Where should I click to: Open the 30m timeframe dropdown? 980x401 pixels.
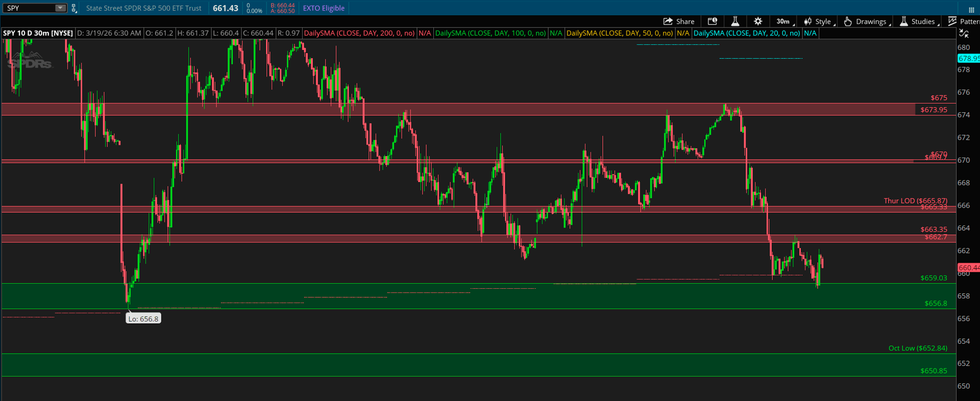pos(785,21)
